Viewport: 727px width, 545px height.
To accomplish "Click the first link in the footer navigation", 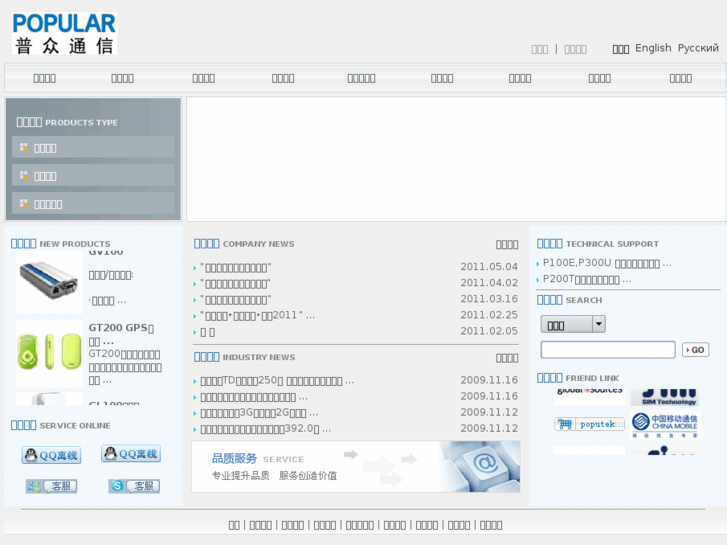I will point(234,525).
